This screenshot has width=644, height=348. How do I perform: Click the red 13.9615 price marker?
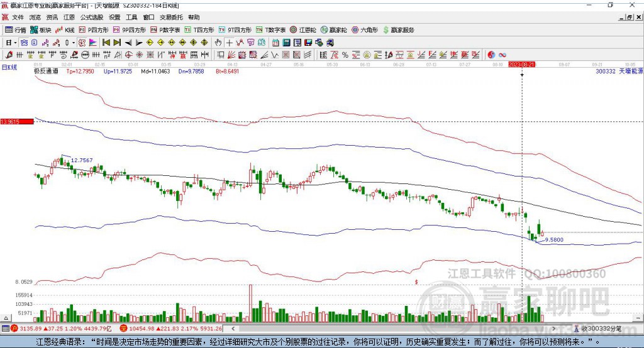point(17,121)
